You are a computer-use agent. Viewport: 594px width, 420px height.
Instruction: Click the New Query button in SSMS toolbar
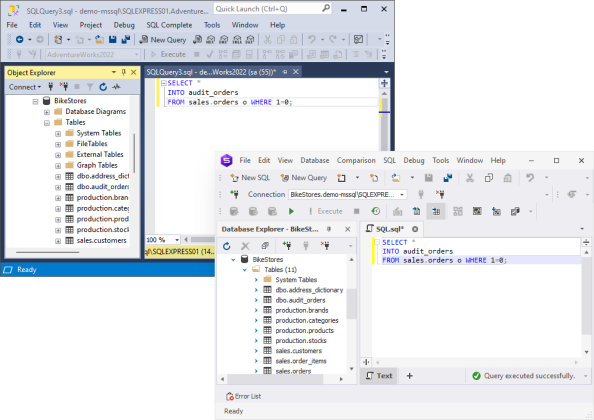pyautogui.click(x=163, y=40)
